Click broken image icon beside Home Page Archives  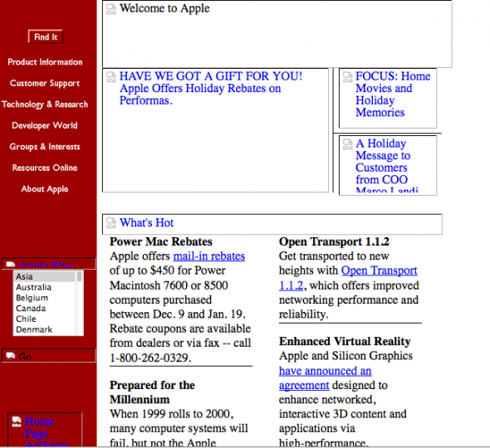click(17, 421)
